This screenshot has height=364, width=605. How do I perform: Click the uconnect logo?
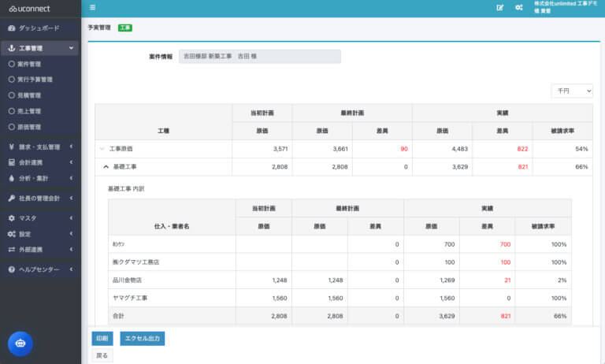(30, 9)
